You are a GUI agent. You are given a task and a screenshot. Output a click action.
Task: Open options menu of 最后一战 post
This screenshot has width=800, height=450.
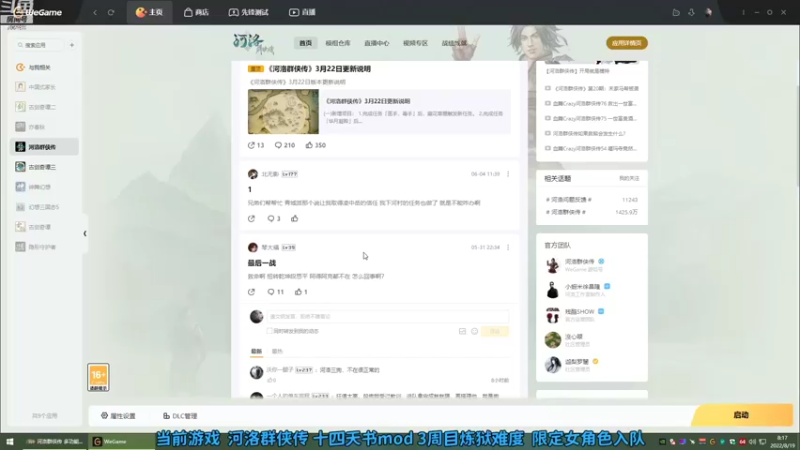click(508, 247)
